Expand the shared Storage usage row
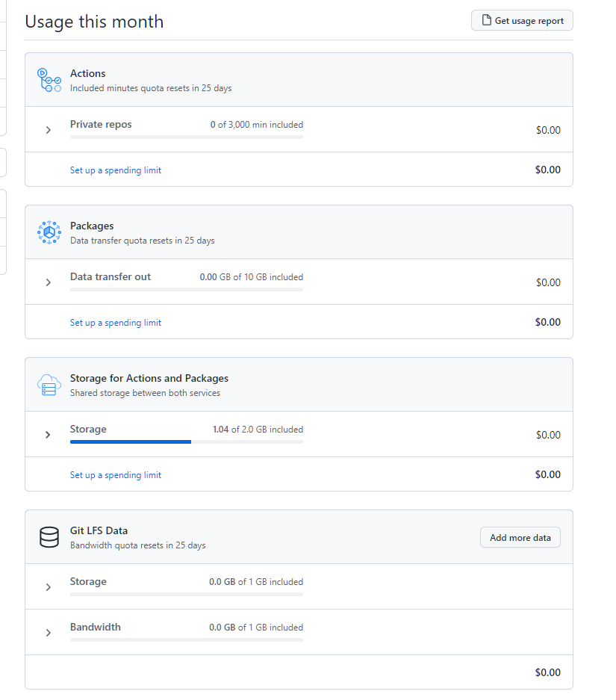 (48, 434)
